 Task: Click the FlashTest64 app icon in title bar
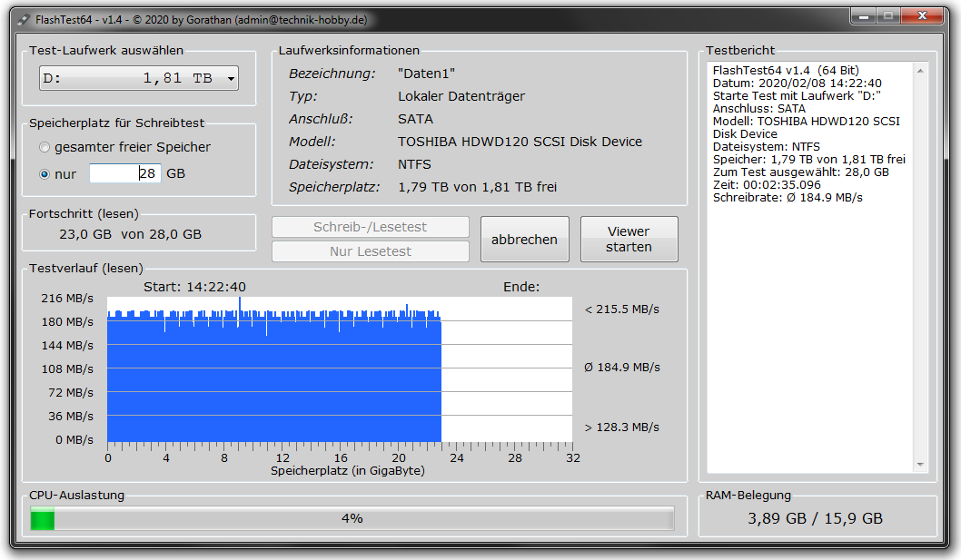(24, 19)
